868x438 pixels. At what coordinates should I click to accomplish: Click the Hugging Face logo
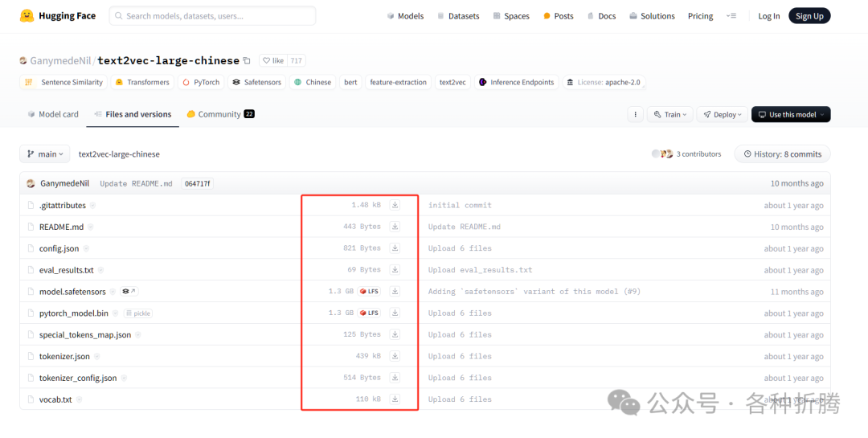(58, 16)
